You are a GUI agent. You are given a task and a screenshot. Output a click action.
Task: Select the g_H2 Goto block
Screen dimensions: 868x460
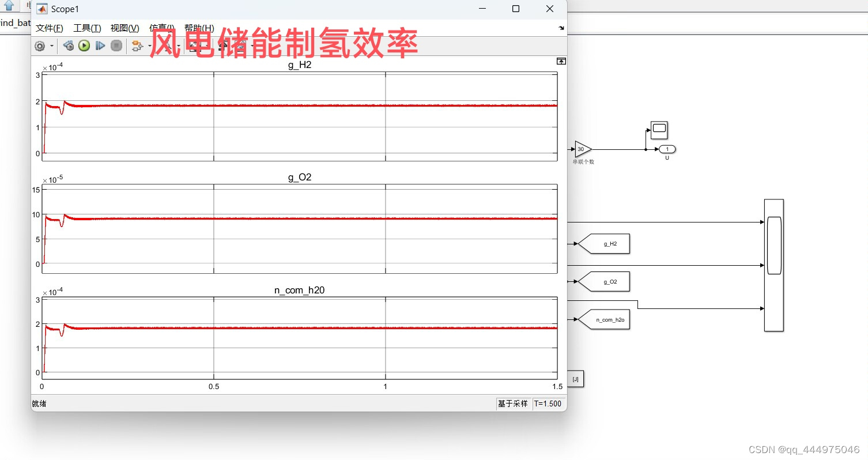point(603,244)
